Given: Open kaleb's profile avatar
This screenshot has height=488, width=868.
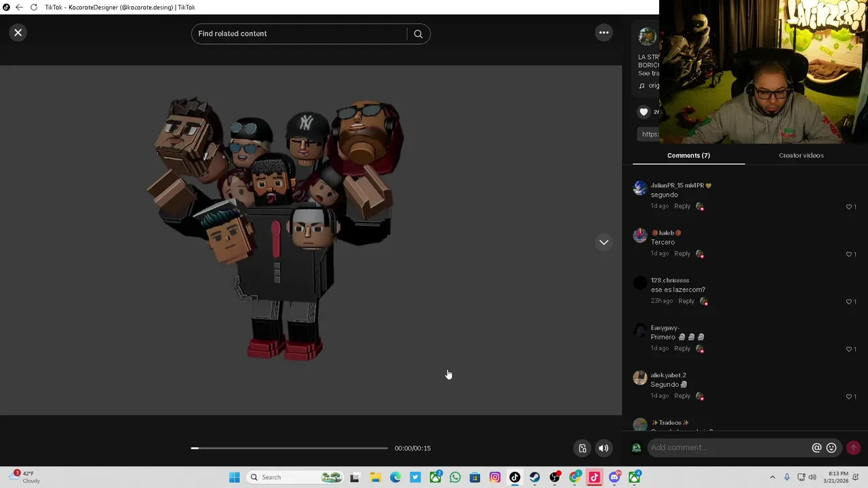Looking at the screenshot, I should point(640,236).
